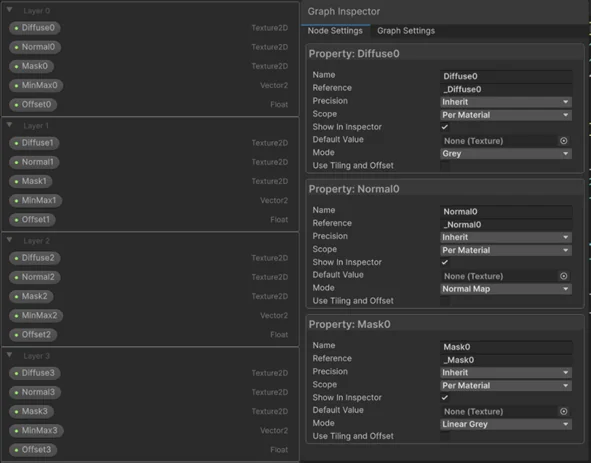591x463 pixels.
Task: Click the Graph Inspector panel title
Action: coord(344,12)
